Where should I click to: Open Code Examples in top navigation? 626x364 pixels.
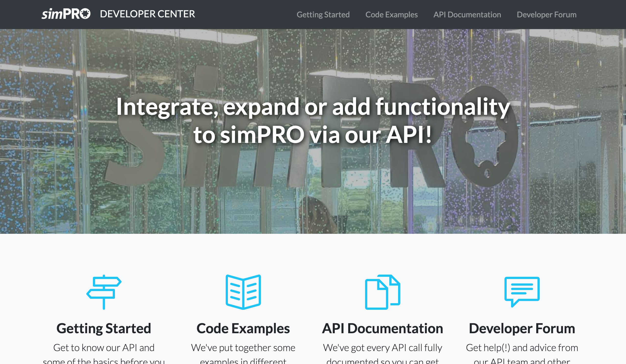coord(391,15)
